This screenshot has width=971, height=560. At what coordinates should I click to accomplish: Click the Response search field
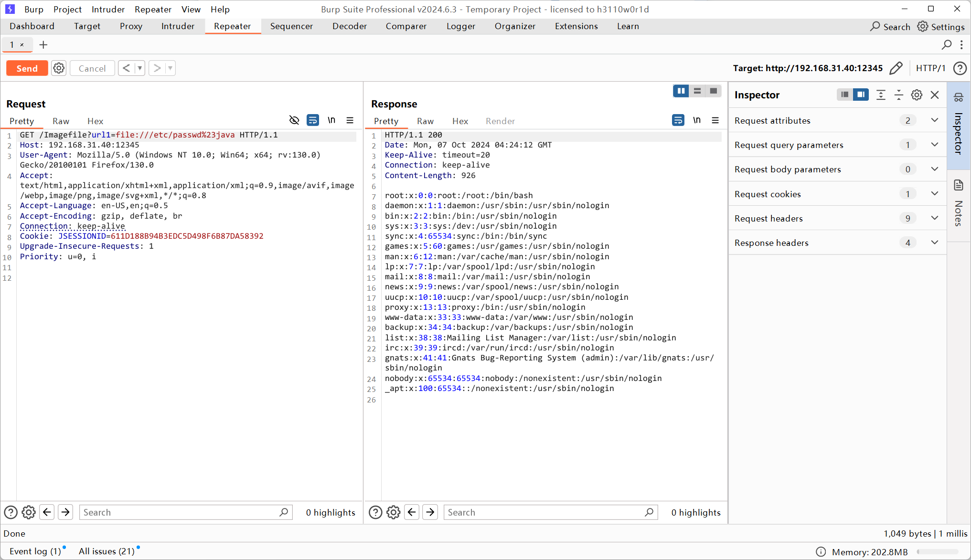pos(551,512)
